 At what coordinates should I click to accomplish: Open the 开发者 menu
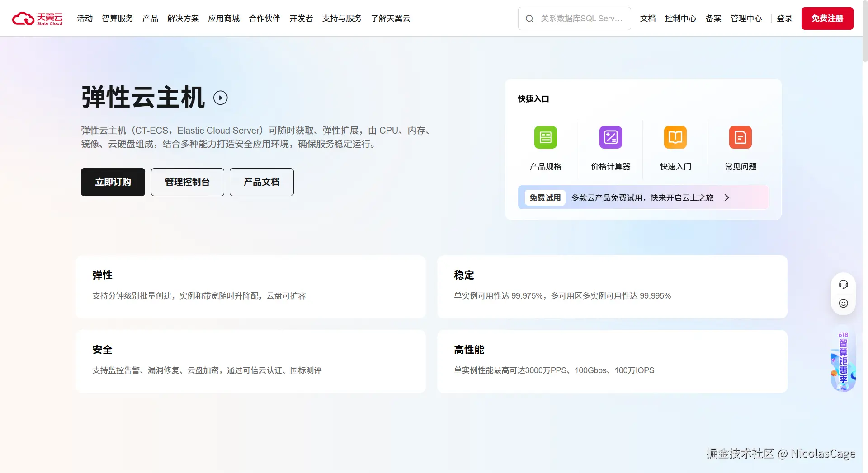[301, 19]
